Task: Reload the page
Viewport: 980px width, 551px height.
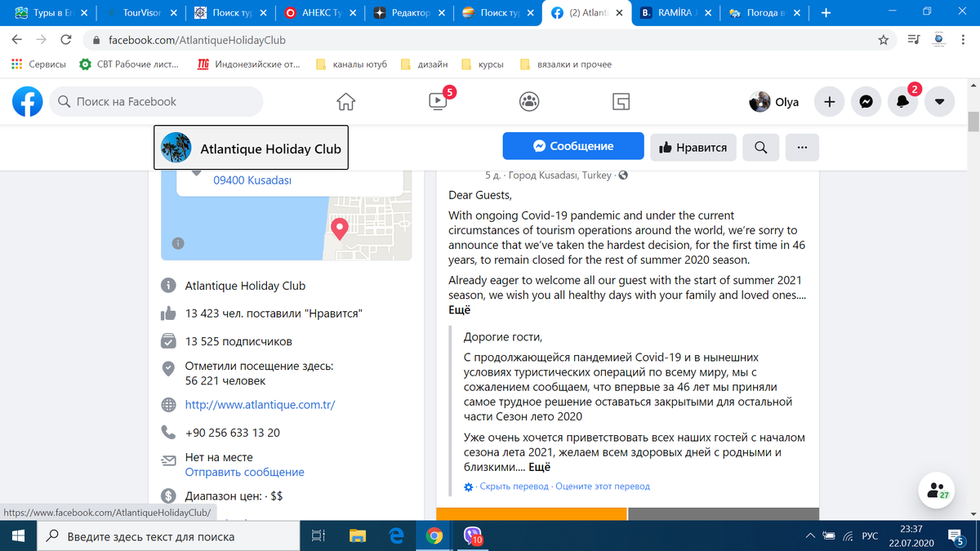Action: pyautogui.click(x=66, y=39)
